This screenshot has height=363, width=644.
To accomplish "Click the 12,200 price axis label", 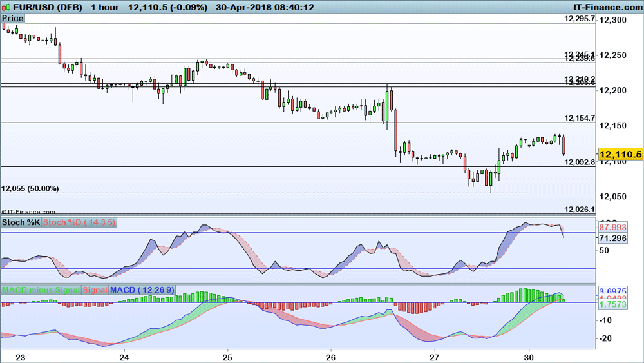I will coord(613,90).
